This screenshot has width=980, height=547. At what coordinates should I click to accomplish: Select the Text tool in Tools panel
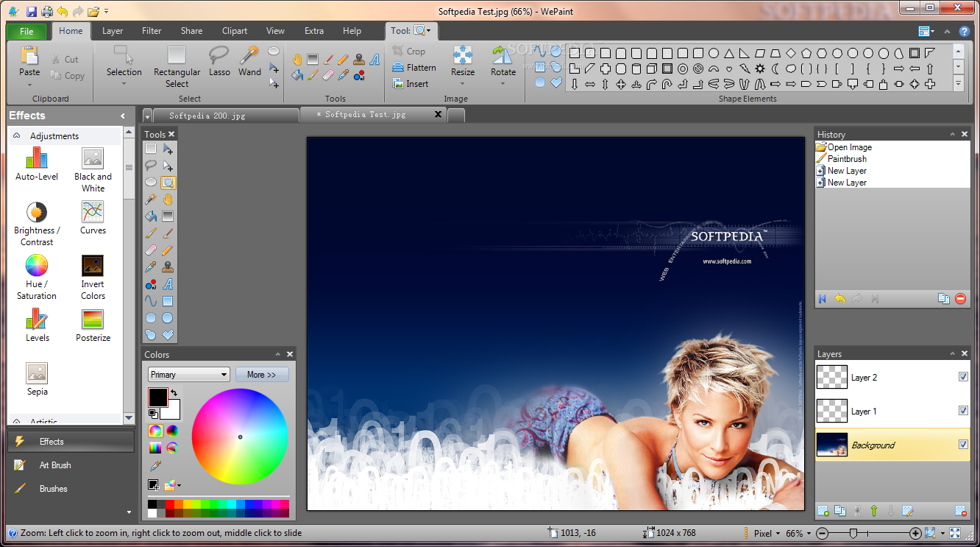tap(168, 284)
